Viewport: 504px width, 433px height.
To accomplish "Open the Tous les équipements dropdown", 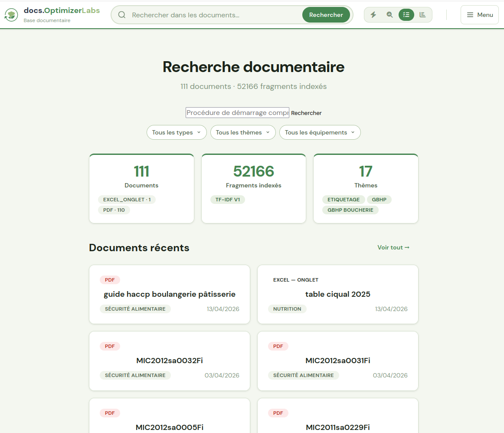I will pyautogui.click(x=320, y=132).
